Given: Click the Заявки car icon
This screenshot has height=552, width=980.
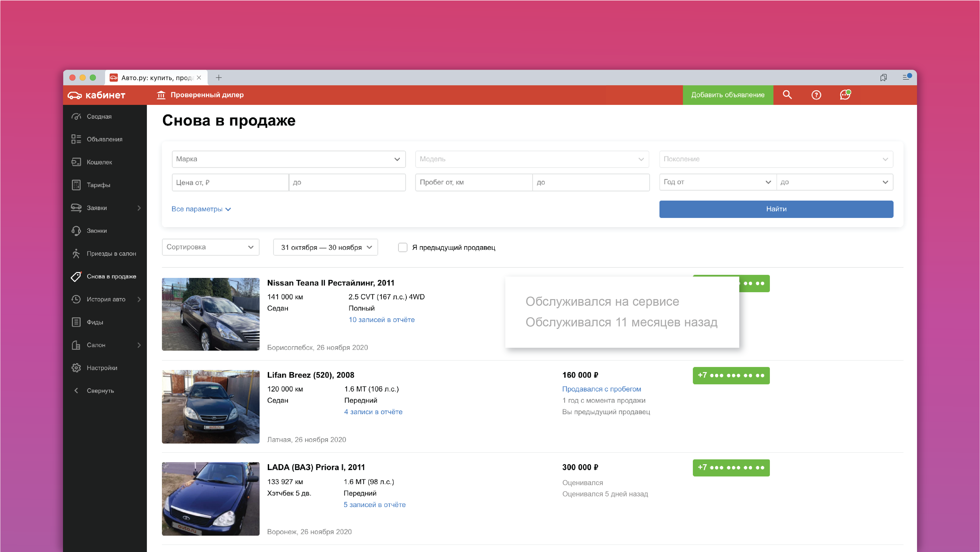Looking at the screenshot, I should pos(76,208).
